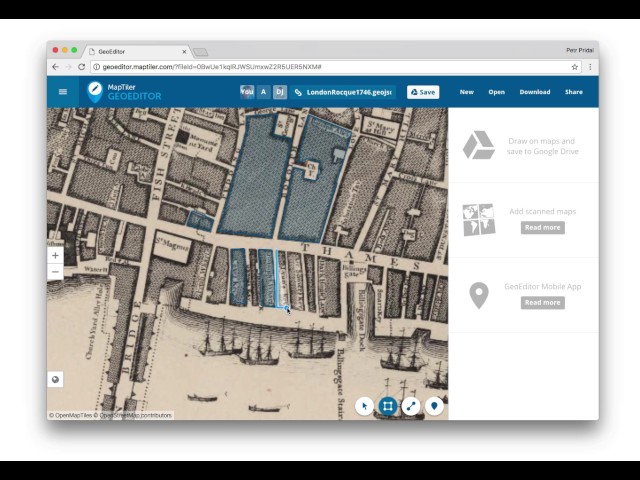The width and height of the screenshot is (640, 480).
Task: Go back in the browser
Action: pos(56,67)
